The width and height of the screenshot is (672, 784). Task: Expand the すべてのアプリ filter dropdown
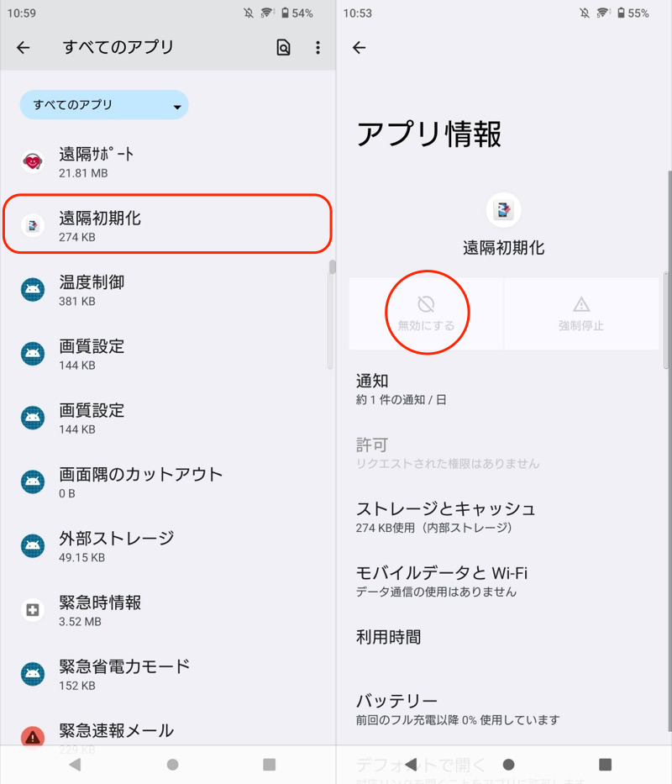(x=104, y=105)
